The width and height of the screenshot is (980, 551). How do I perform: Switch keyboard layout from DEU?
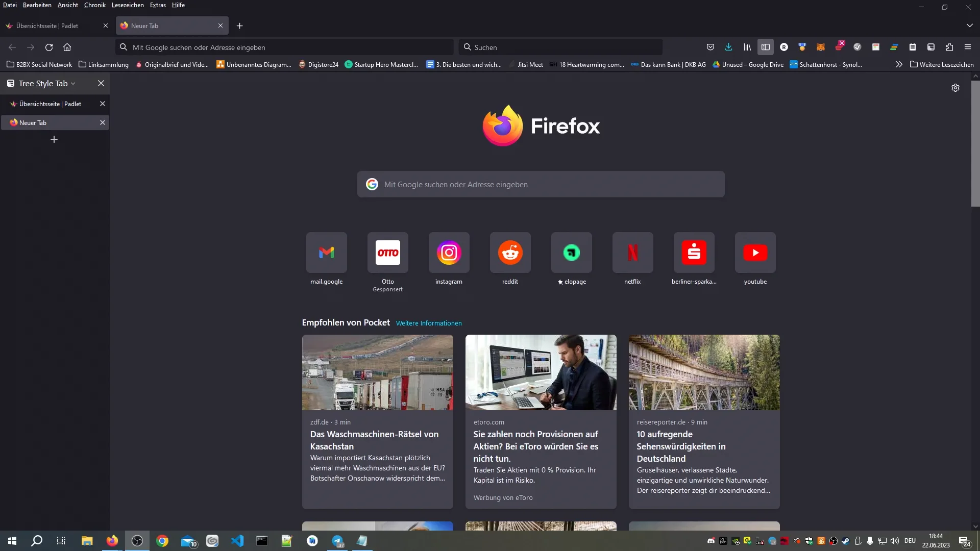coord(911,541)
